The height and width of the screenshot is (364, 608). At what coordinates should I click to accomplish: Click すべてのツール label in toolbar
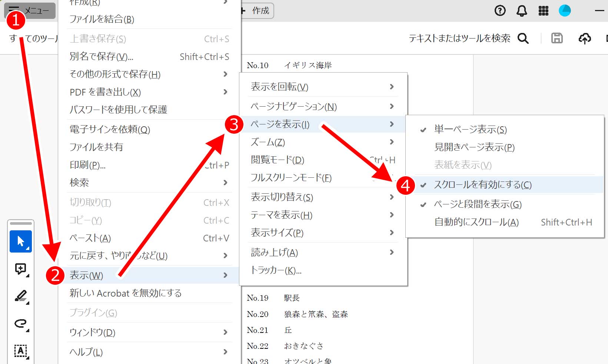pos(33,38)
